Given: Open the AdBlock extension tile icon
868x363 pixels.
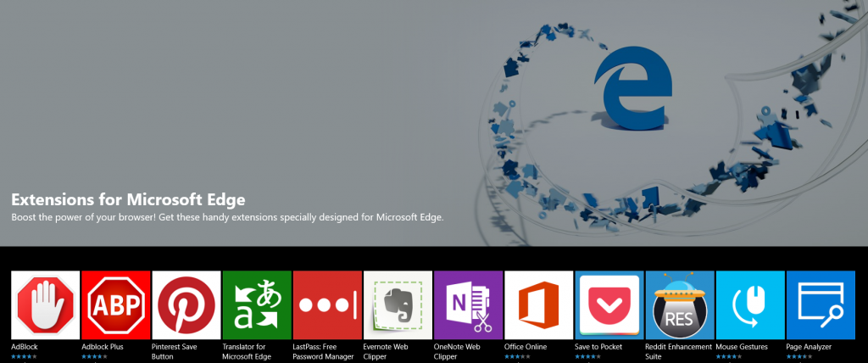Looking at the screenshot, I should [x=46, y=304].
